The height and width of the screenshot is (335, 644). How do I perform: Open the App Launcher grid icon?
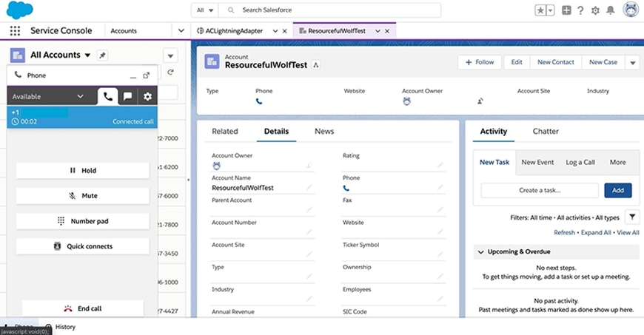point(15,31)
